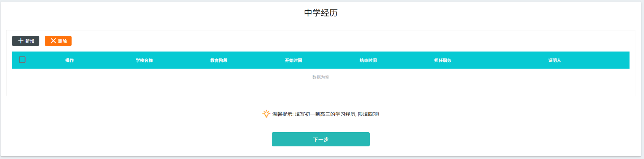This screenshot has height=159, width=644.
Task: Select the 学校名称 column header
Action: tap(144, 60)
